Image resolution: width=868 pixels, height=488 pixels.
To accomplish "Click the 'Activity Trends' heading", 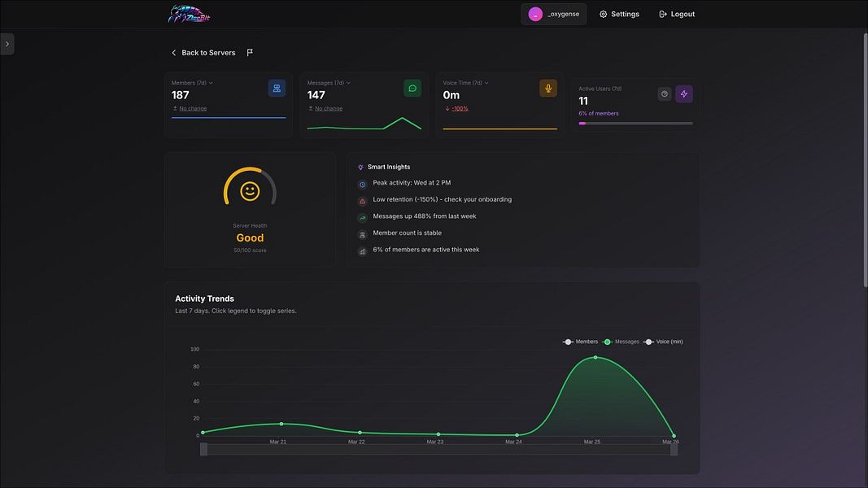I will coord(204,298).
